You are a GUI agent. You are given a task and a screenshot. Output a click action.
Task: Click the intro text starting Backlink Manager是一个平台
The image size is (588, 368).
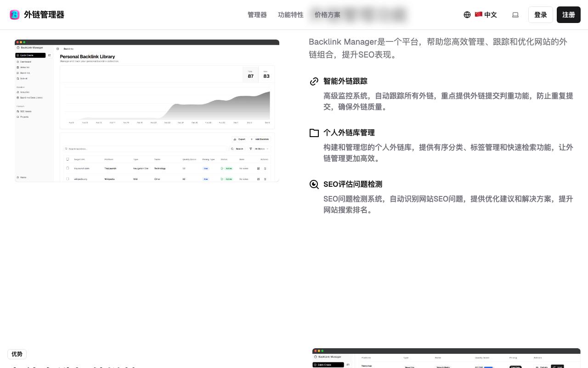[438, 48]
